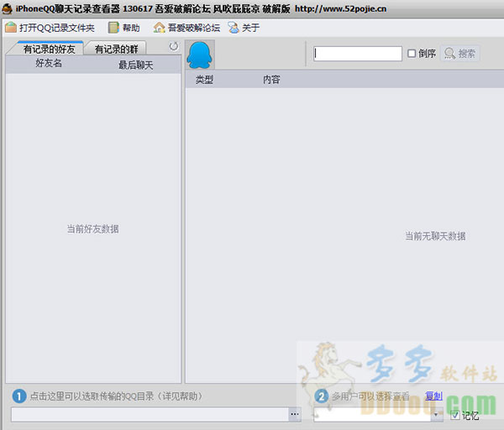
Task: Switch to the 有记录的群 tab
Action: point(117,49)
